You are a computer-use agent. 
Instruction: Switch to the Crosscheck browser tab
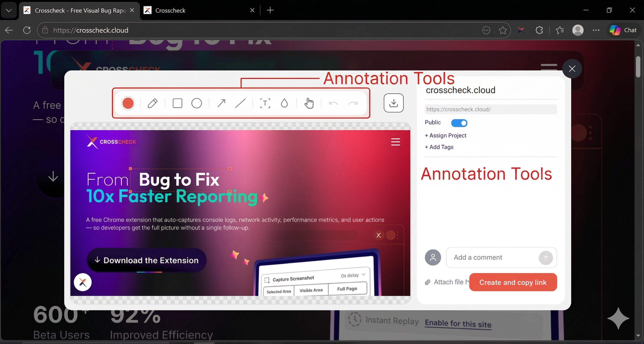171,10
